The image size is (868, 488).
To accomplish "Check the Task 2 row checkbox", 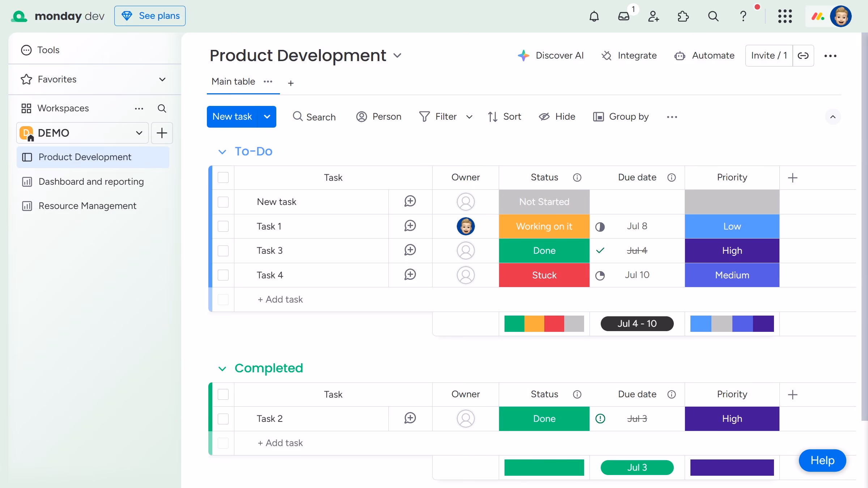I will point(223,419).
